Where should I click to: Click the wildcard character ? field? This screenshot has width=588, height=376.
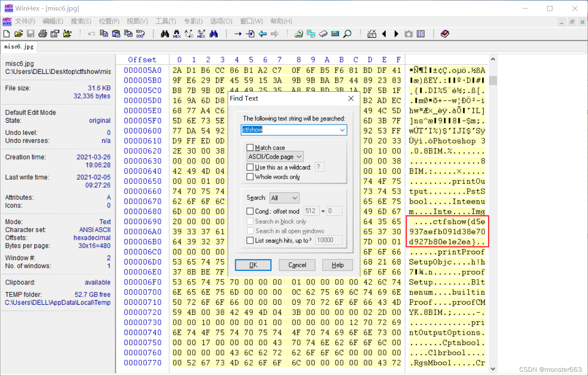click(x=320, y=167)
